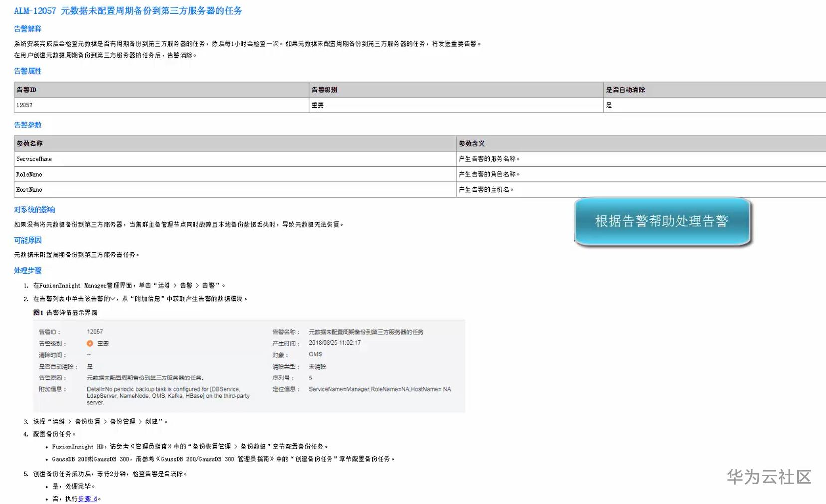
Task: Select the 告警解释 heading
Action: (28, 29)
